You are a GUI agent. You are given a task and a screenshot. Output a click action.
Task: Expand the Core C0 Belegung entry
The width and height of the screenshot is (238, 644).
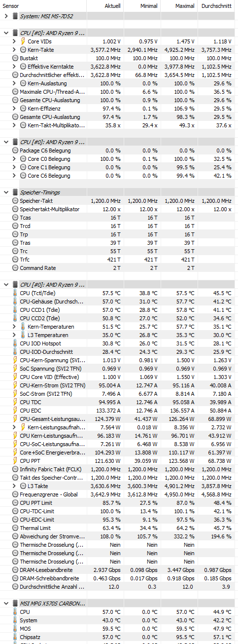[x=14, y=159]
